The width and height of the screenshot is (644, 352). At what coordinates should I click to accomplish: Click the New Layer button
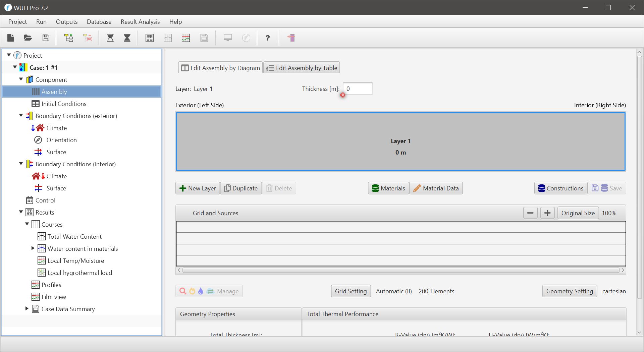198,188
